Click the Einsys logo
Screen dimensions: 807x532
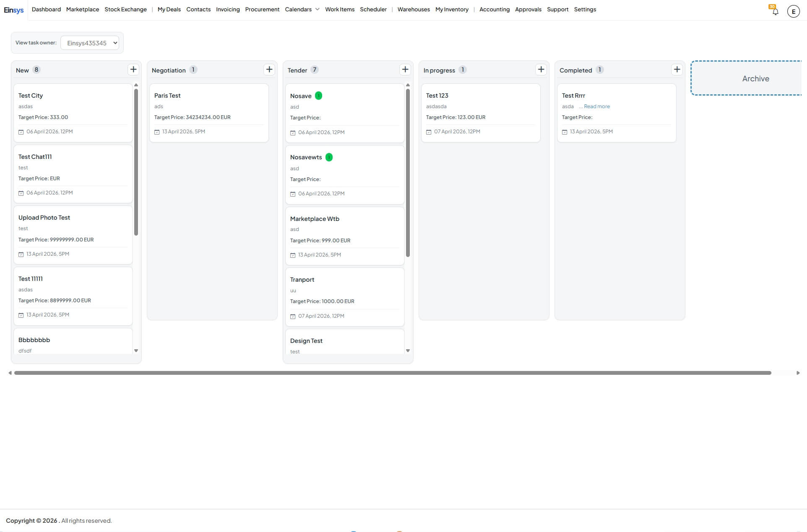coord(14,10)
